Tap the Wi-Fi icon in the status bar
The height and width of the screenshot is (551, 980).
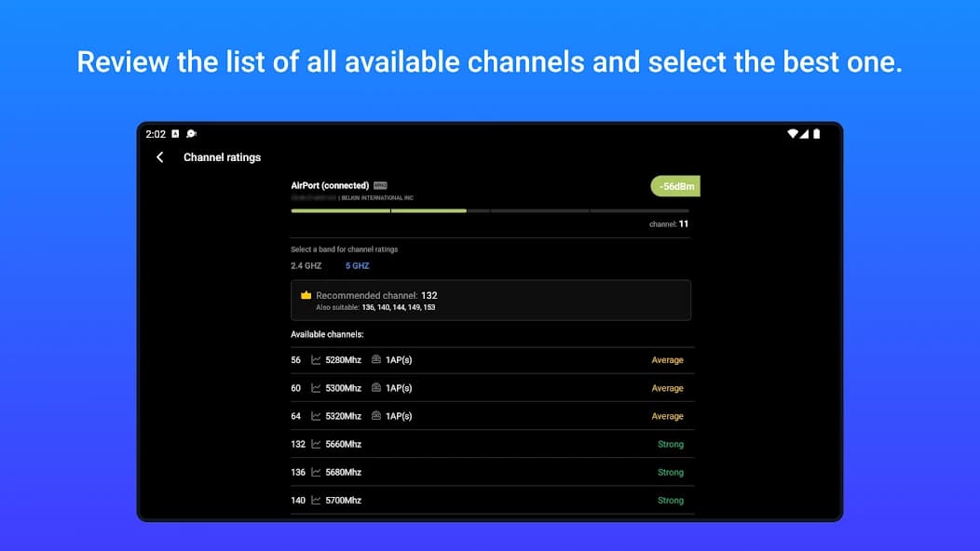pyautogui.click(x=795, y=133)
